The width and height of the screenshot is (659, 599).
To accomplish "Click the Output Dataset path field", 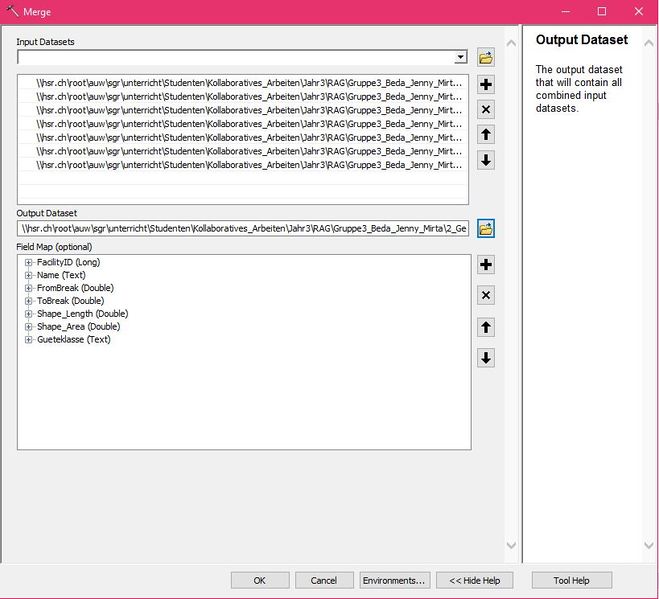I will [x=243, y=228].
